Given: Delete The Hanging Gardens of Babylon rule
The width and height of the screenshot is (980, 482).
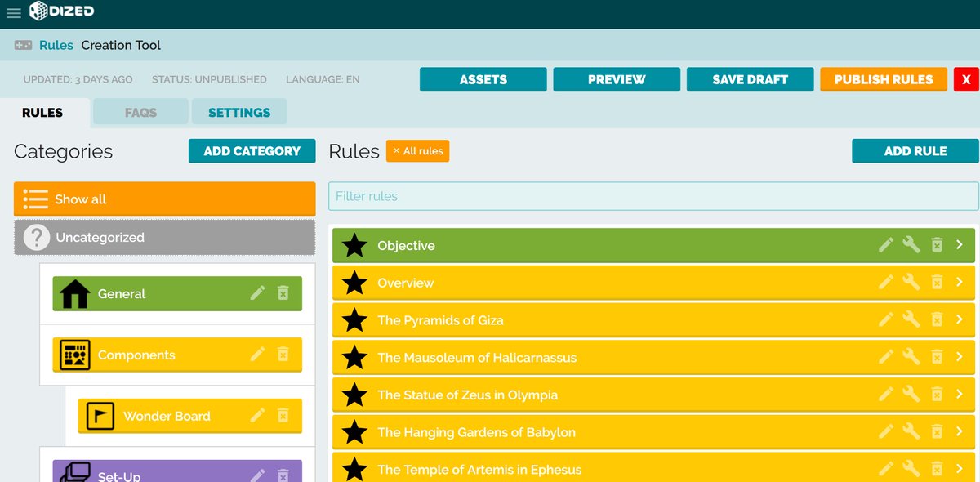Looking at the screenshot, I should point(938,431).
